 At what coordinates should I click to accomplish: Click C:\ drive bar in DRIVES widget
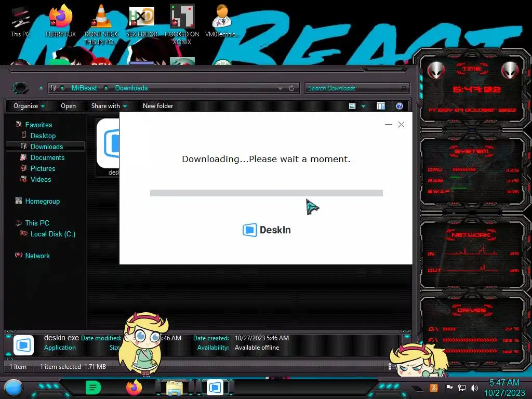(473, 329)
